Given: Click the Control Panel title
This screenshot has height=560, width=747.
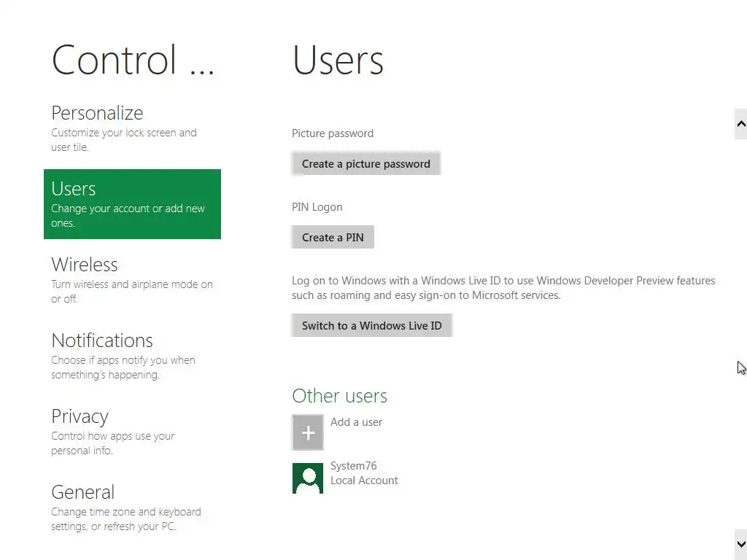Looking at the screenshot, I should [133, 60].
